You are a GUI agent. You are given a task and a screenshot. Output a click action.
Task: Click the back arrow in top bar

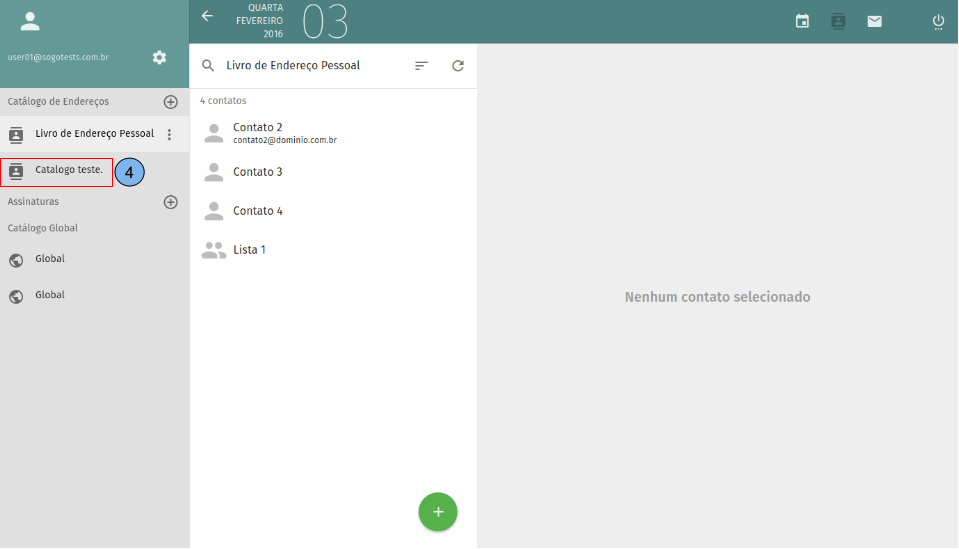coord(207,16)
